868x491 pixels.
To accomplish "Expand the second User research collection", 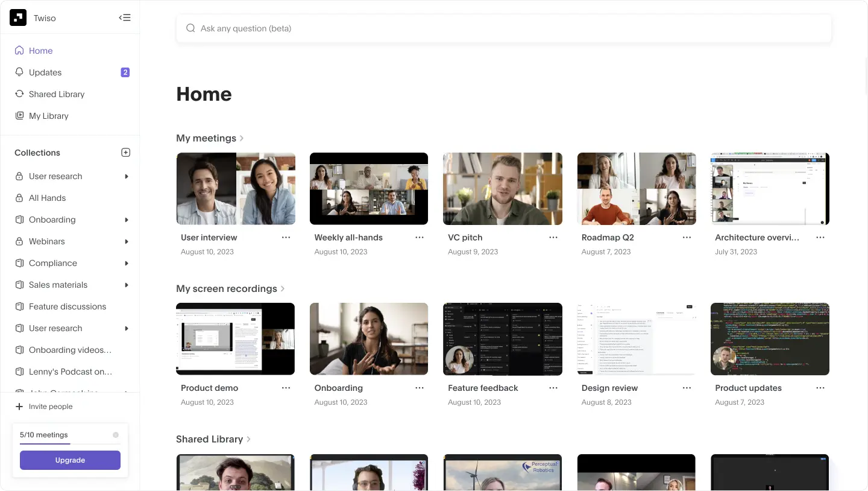I will tap(127, 328).
